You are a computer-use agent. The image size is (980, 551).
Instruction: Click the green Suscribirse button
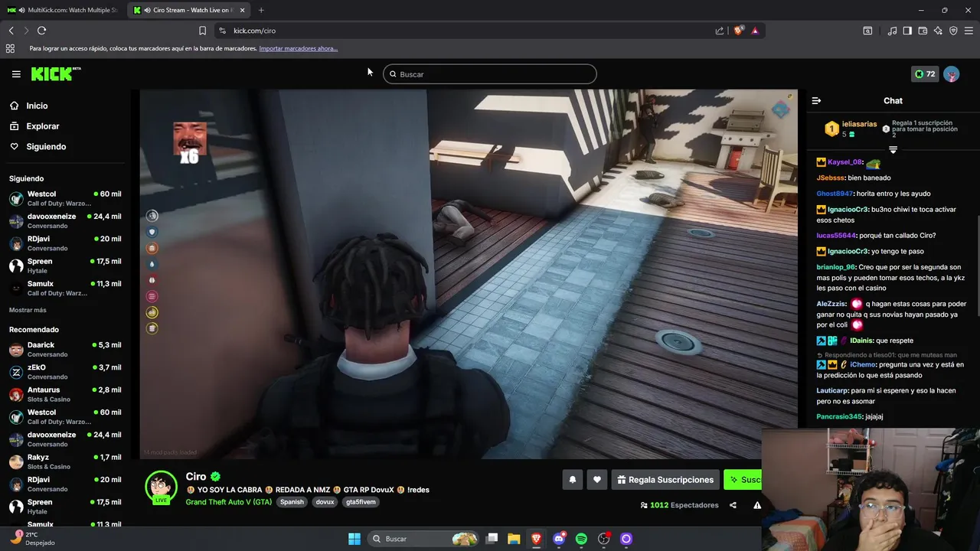click(743, 480)
